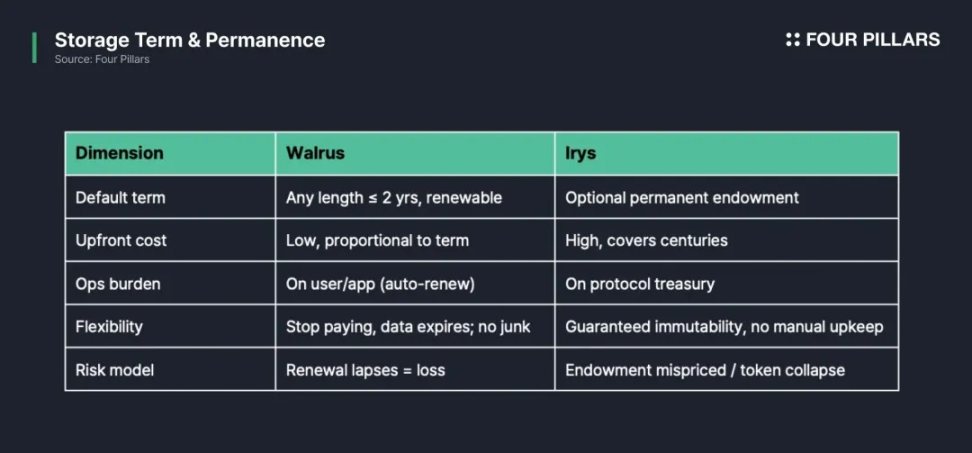Click the Source: Four Pillars caption
This screenshot has width=972, height=453.
[102, 60]
